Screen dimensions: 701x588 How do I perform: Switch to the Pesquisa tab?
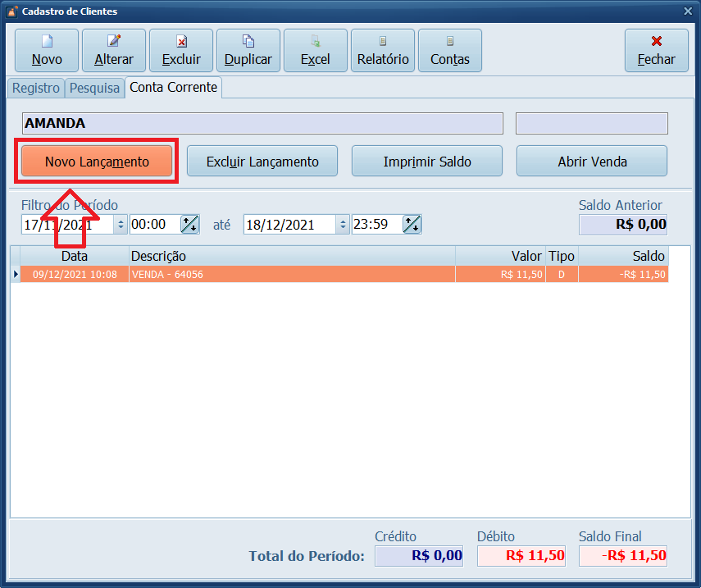[x=95, y=88]
